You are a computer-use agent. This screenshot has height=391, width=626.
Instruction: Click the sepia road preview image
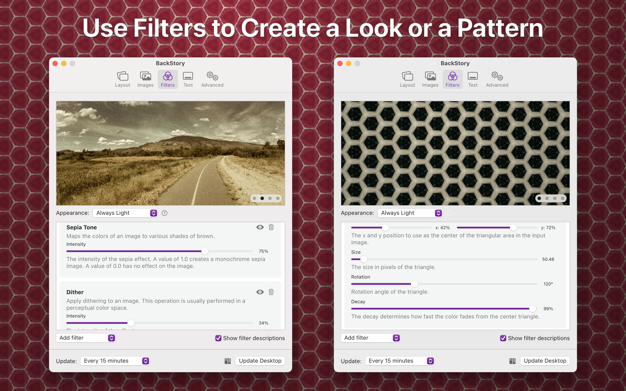170,153
